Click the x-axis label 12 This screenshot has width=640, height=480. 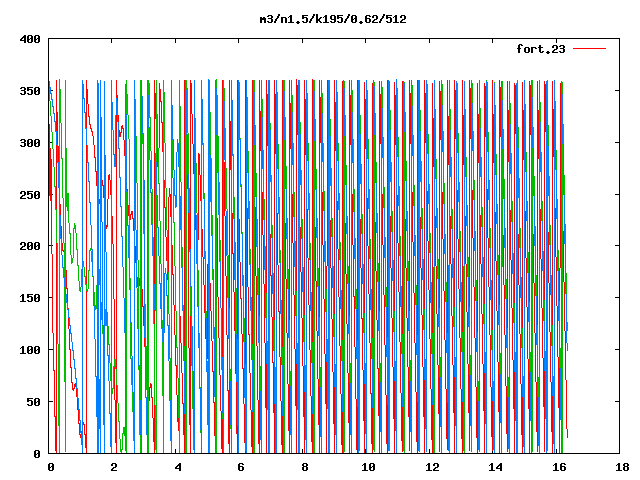432,467
